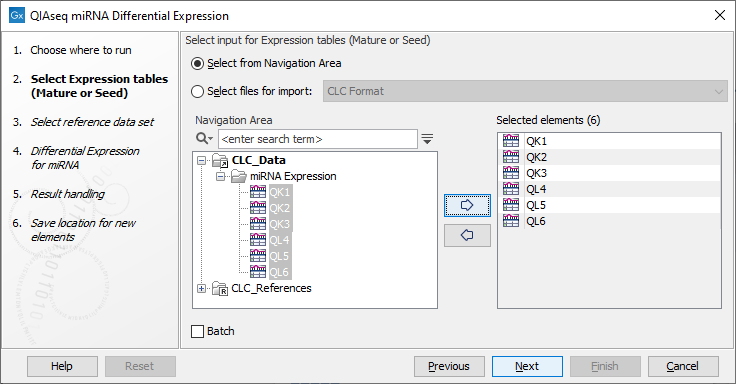Choose QK3 table icon in Selected elements list
Screen dimensions: 736x384
click(511, 173)
